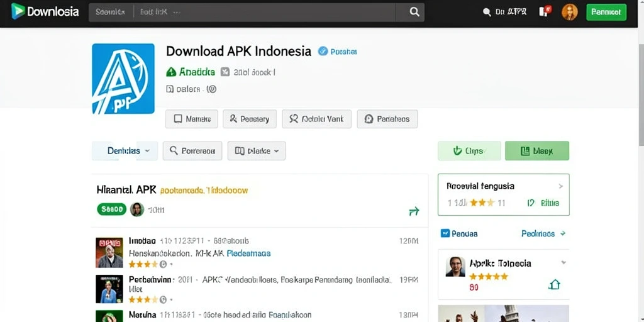
Task: Click the Pedrieos link with arrow
Action: [543, 233]
